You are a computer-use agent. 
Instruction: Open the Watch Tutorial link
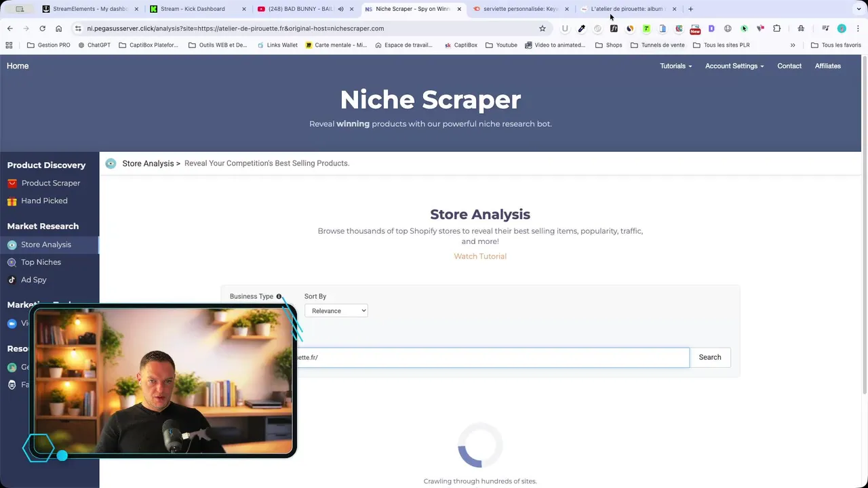480,256
